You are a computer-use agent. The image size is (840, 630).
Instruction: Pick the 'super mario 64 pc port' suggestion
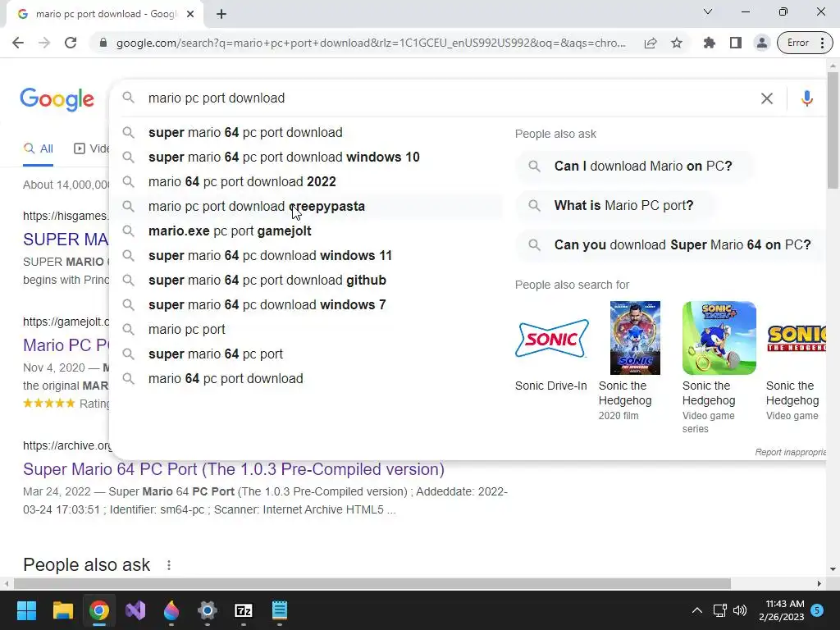click(x=307, y=354)
